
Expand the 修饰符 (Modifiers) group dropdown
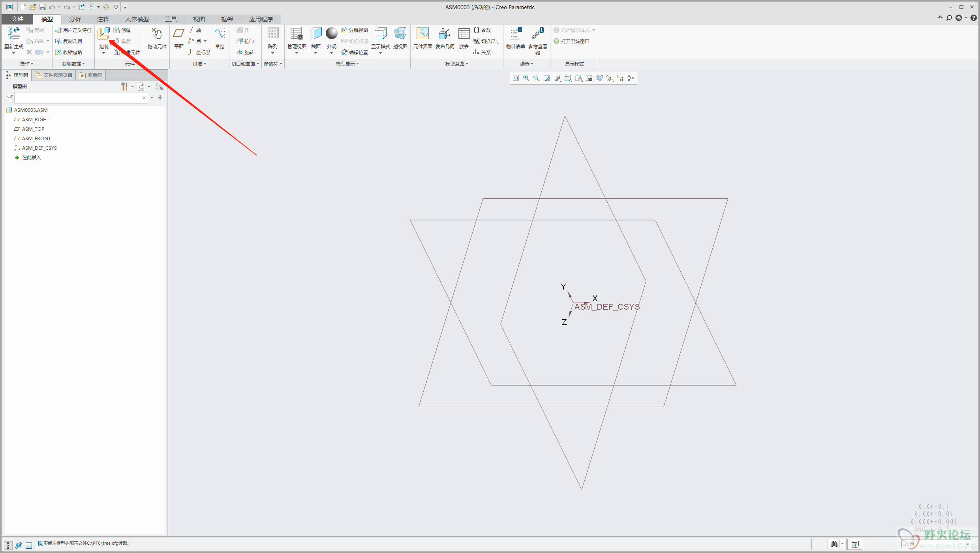(x=273, y=64)
